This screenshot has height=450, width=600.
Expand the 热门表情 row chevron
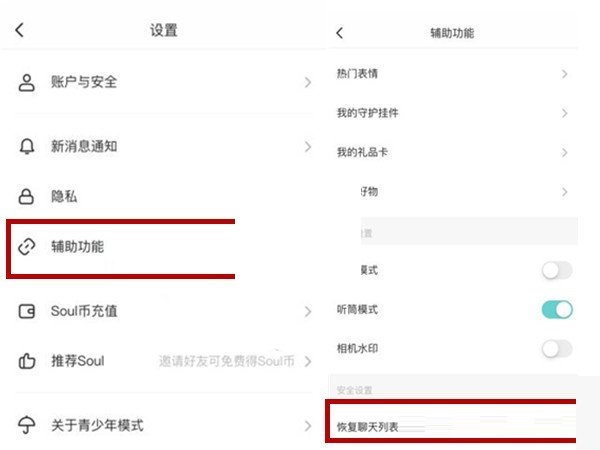[565, 74]
